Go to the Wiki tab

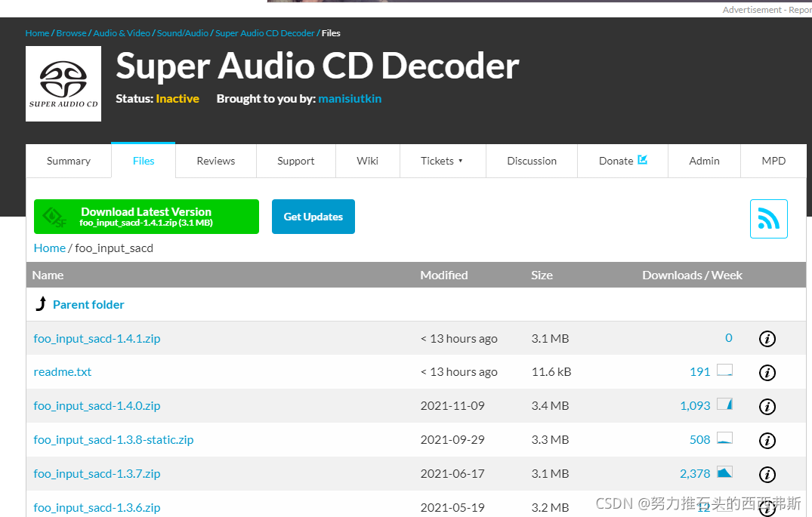tap(368, 161)
